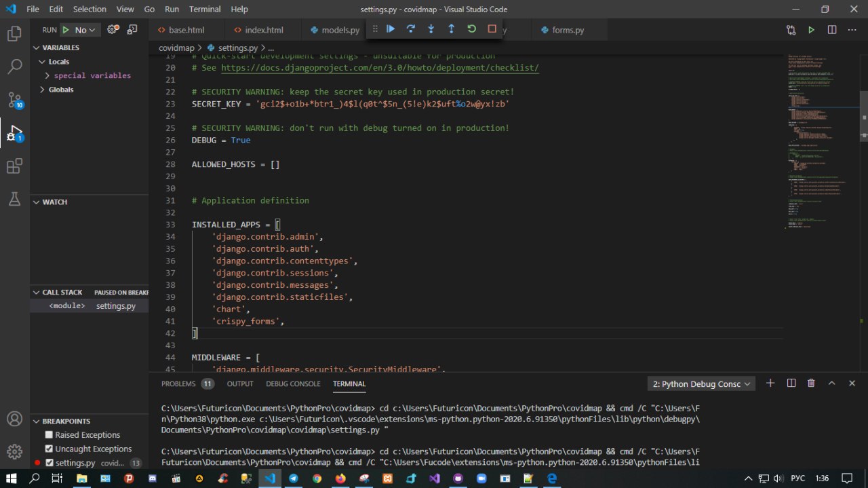Open the Manage gear in the activity bar
Image resolution: width=868 pixels, height=488 pixels.
coord(14,451)
